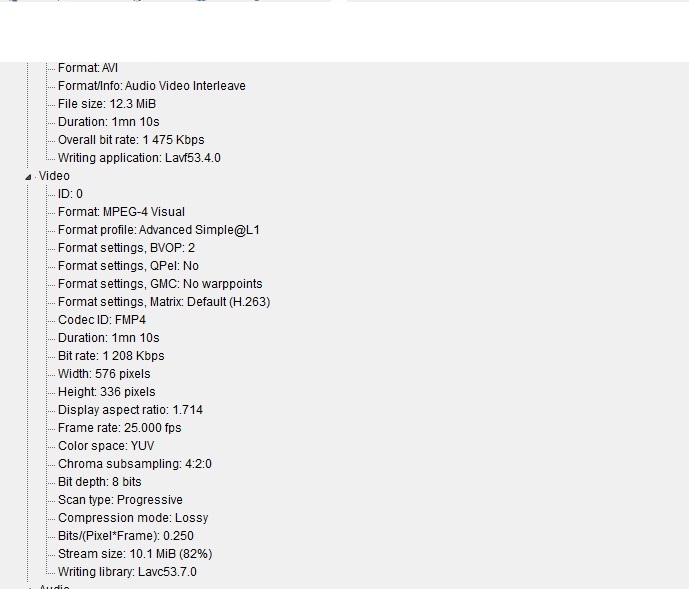The width and height of the screenshot is (689, 589).
Task: Click the video ID: 0 entry
Action: (70, 194)
